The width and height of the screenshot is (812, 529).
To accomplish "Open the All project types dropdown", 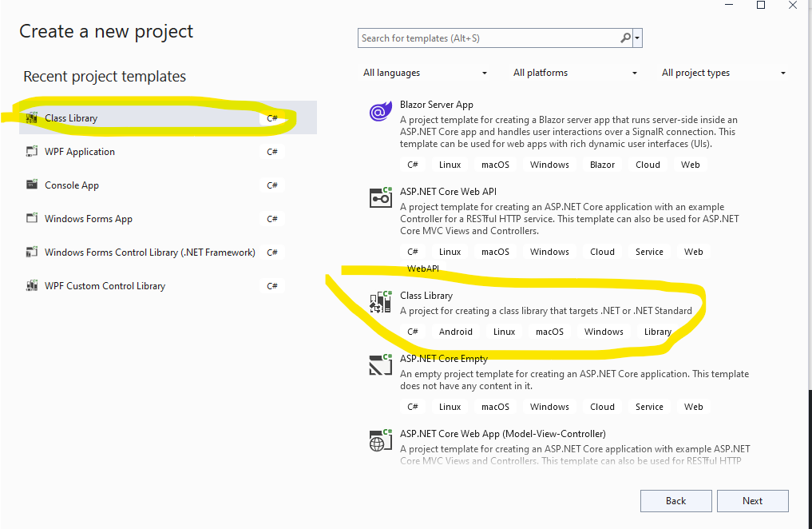I will tap(724, 73).
